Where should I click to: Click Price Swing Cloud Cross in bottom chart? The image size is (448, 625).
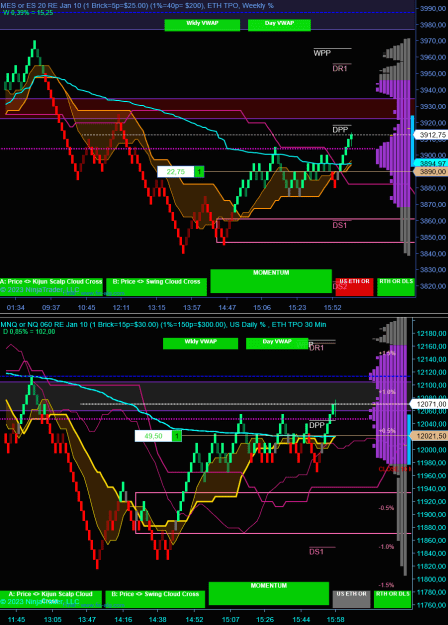[155, 599]
